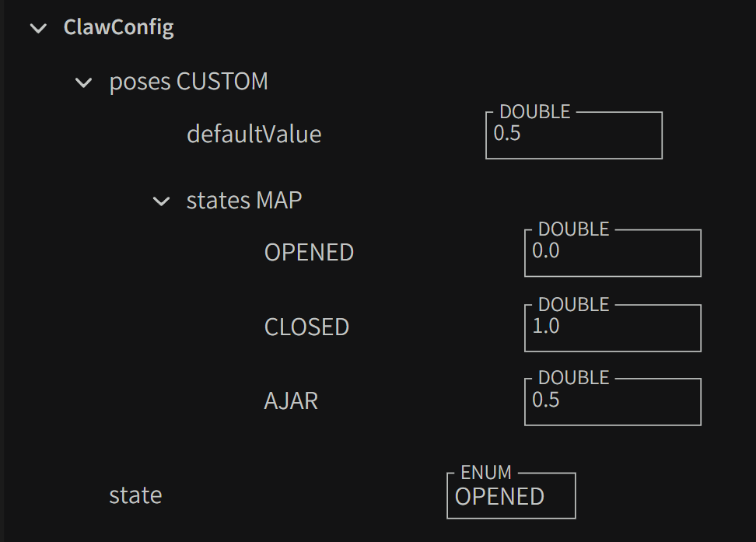The width and height of the screenshot is (756, 542).
Task: Click the state row label
Action: tap(135, 495)
